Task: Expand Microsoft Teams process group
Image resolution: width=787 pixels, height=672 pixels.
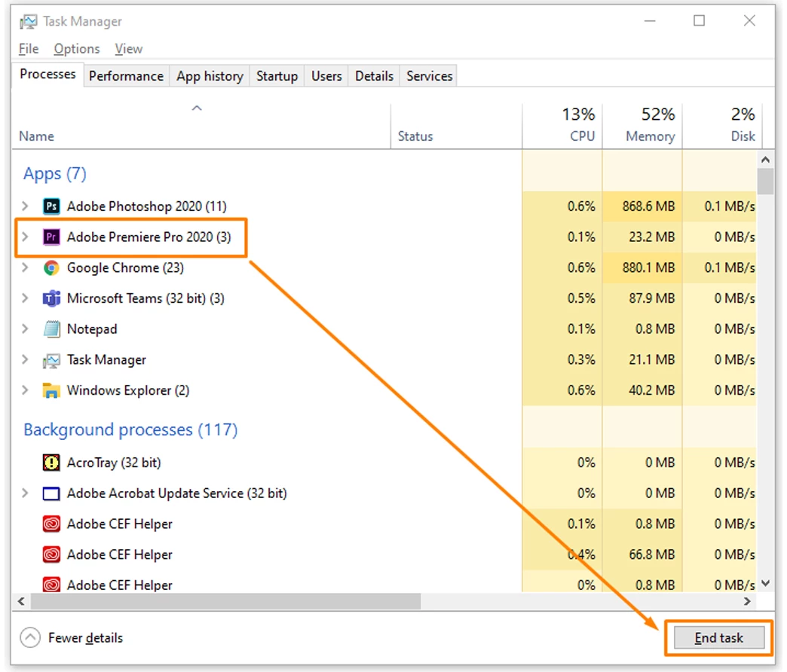Action: [25, 298]
